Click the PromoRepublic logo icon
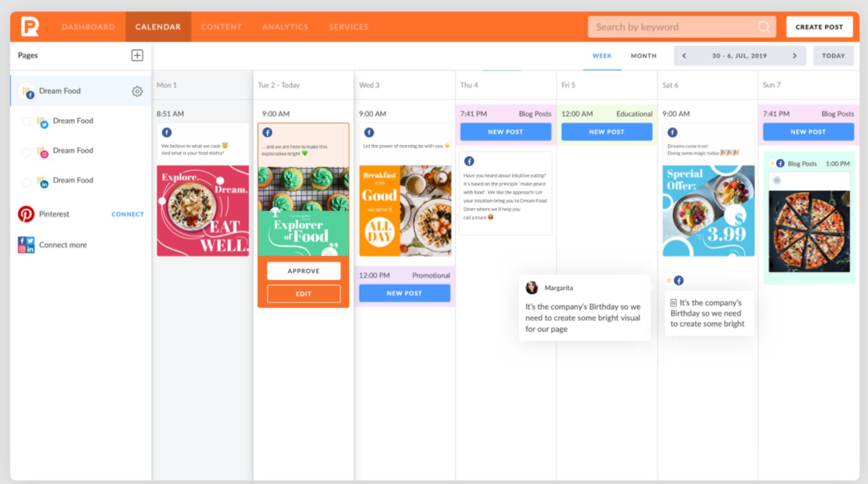 (30, 26)
